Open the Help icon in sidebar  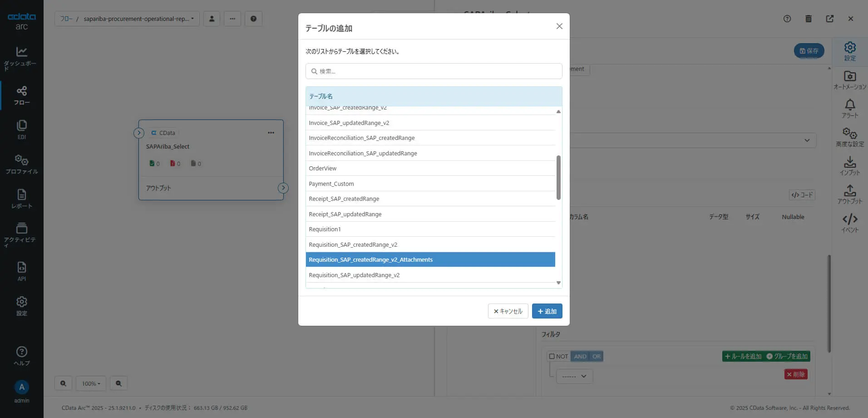point(21,352)
